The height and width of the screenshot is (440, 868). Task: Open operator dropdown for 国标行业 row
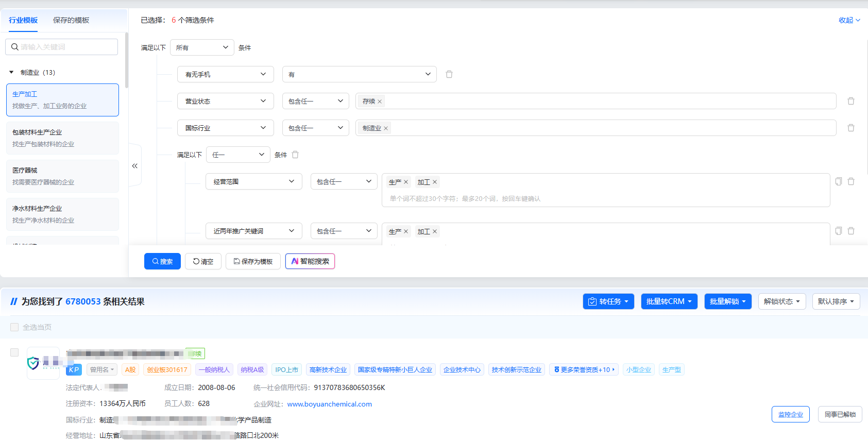click(316, 128)
